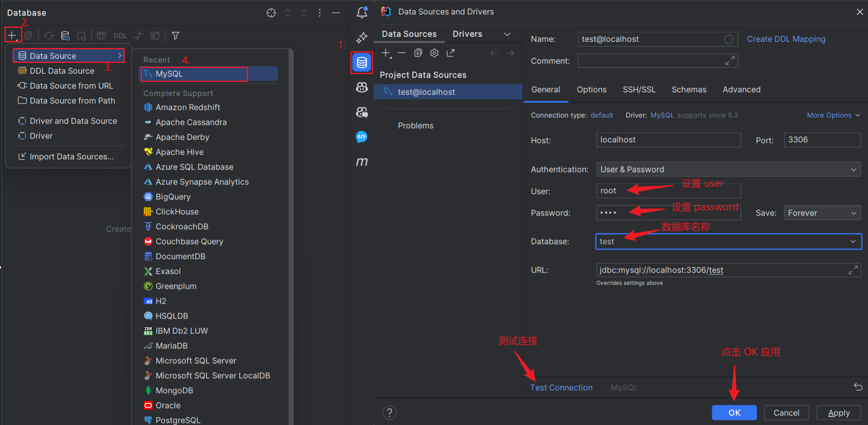This screenshot has height=425, width=868.
Task: Open the Notifications bell icon
Action: 362,12
